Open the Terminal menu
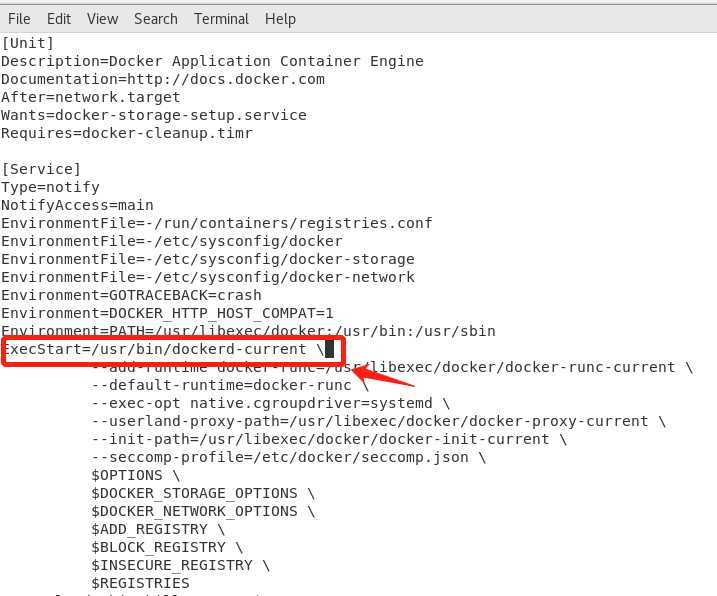The image size is (717, 596). 221,19
